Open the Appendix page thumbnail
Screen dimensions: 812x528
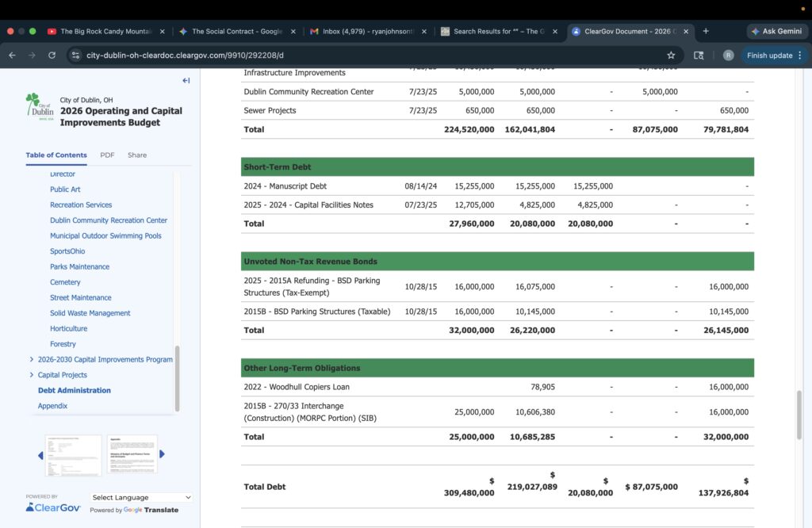click(132, 454)
